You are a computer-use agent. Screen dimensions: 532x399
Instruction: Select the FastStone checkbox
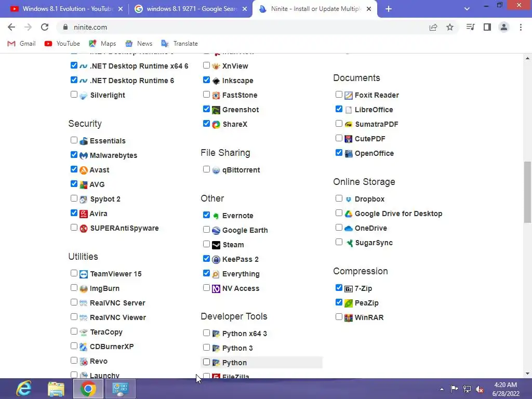point(206,95)
